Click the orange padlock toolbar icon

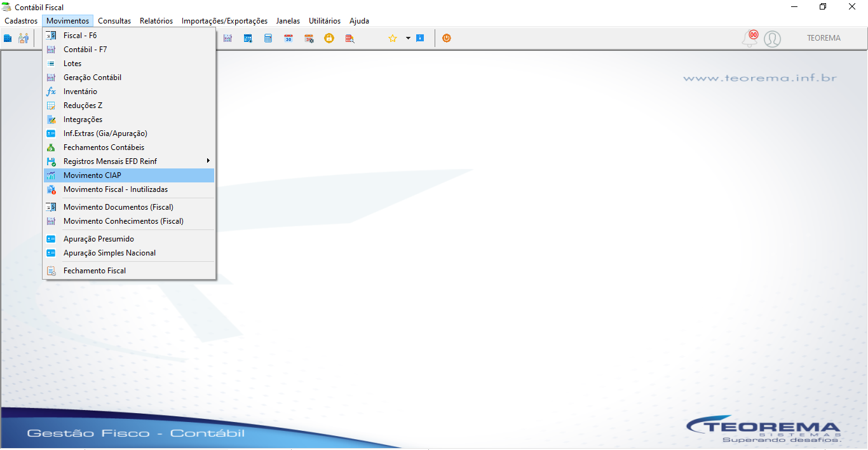click(329, 38)
